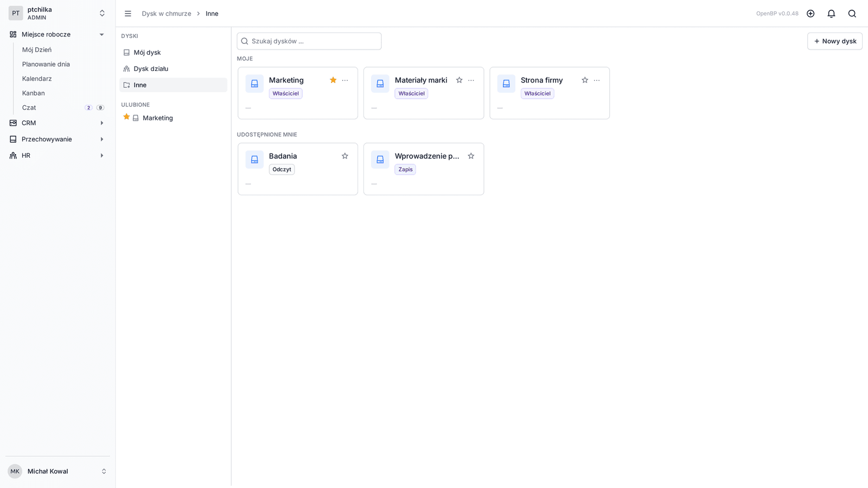Select Inne in disks list
The width and height of the screenshot is (868, 488).
[173, 85]
